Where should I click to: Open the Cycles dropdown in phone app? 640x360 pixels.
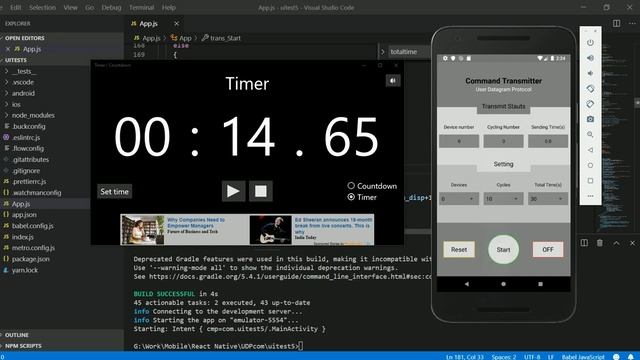[503, 199]
